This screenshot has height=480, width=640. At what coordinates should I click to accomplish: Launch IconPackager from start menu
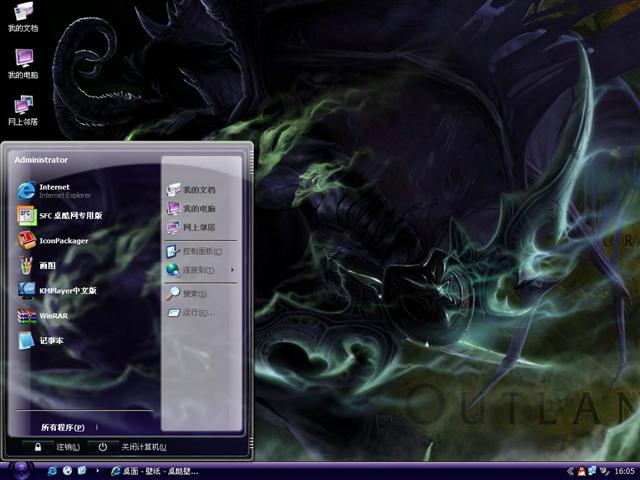click(x=53, y=240)
